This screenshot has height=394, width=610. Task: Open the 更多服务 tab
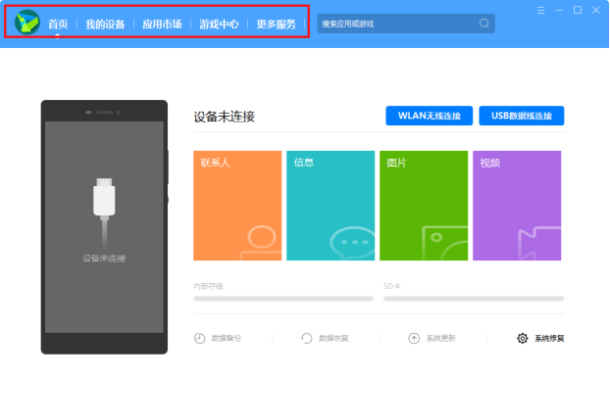coord(276,24)
